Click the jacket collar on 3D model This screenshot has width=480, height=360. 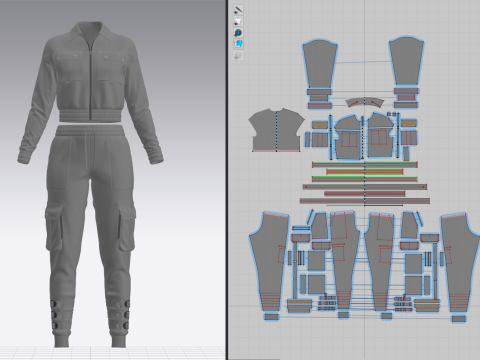(x=89, y=33)
